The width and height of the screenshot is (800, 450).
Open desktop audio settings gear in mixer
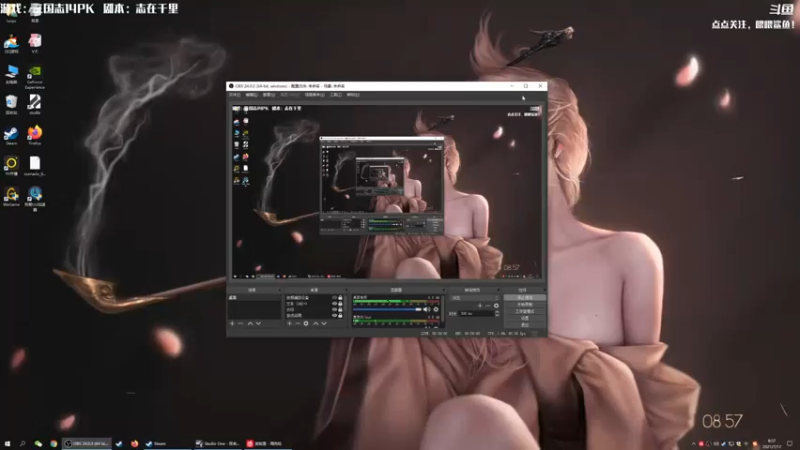tap(436, 310)
